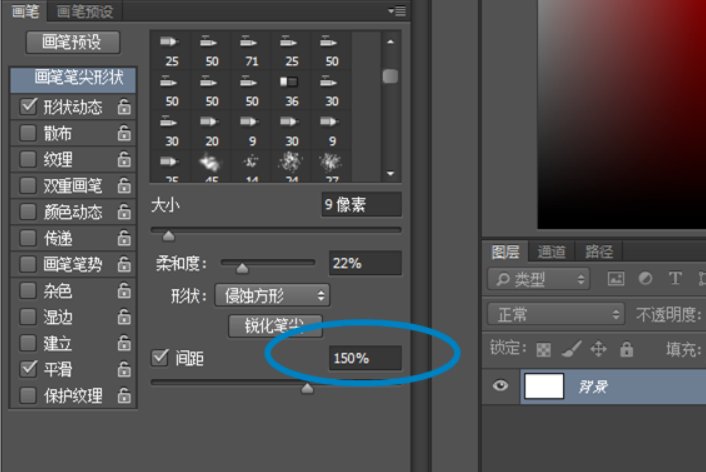
Task: Click the 锐化笔尖 button
Action: tap(275, 326)
